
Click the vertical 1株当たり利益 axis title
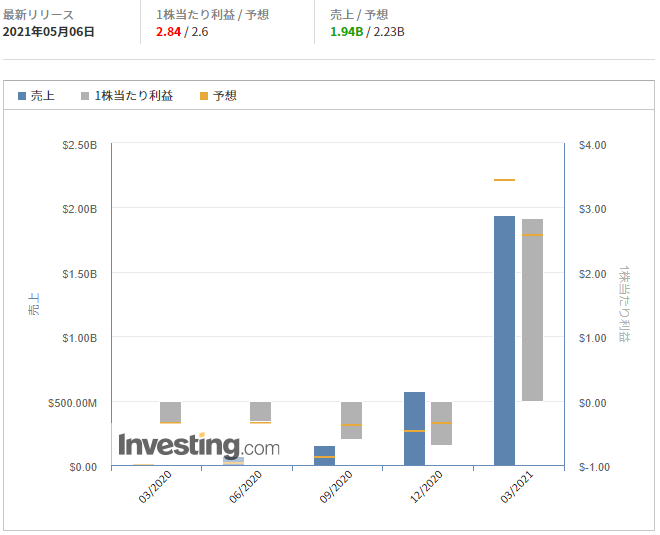click(x=625, y=304)
